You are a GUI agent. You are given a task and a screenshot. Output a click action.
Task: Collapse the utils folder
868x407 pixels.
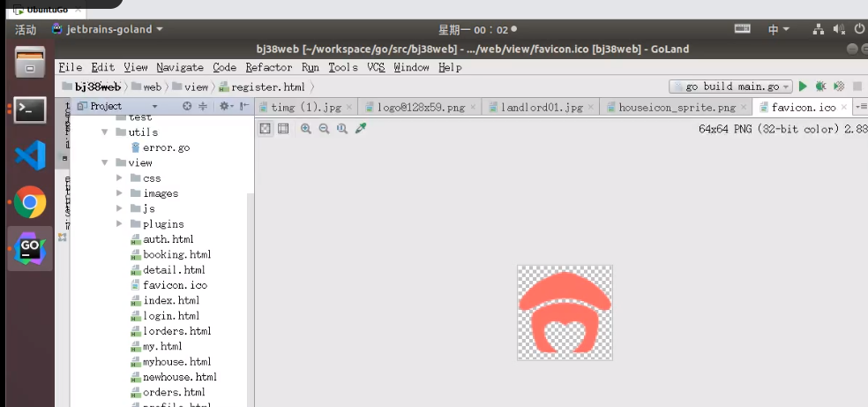point(104,132)
